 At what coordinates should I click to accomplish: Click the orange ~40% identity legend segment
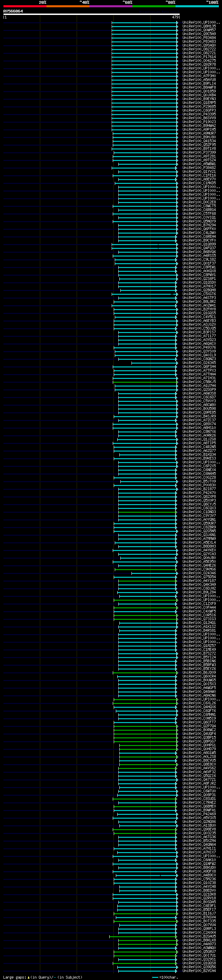coord(68,6)
